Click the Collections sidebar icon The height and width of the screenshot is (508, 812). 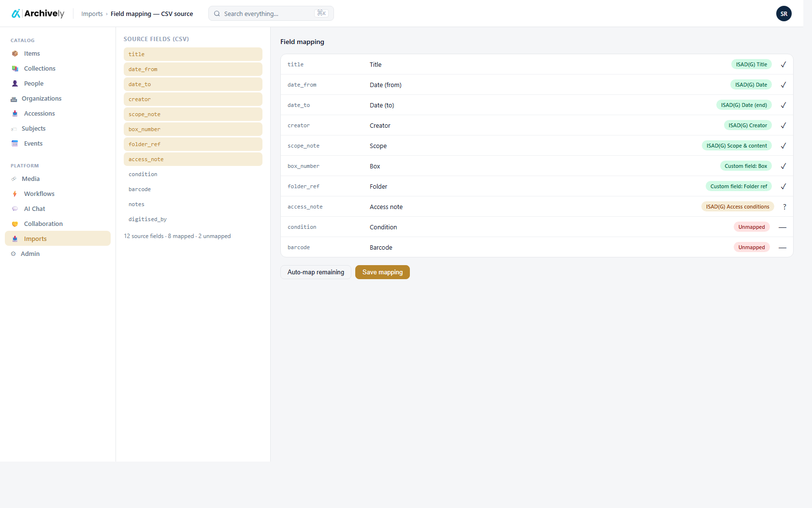15,69
